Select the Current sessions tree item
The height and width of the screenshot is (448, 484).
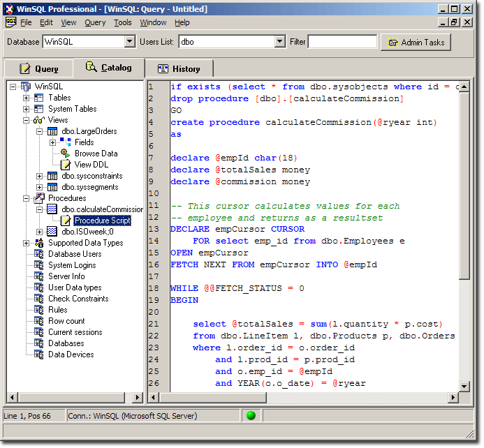pyautogui.click(x=75, y=332)
